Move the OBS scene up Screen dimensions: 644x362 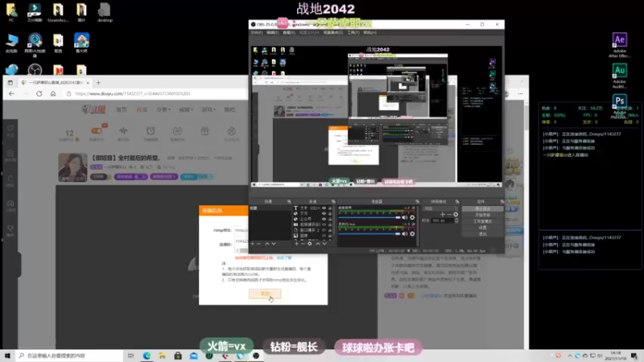tap(267, 244)
